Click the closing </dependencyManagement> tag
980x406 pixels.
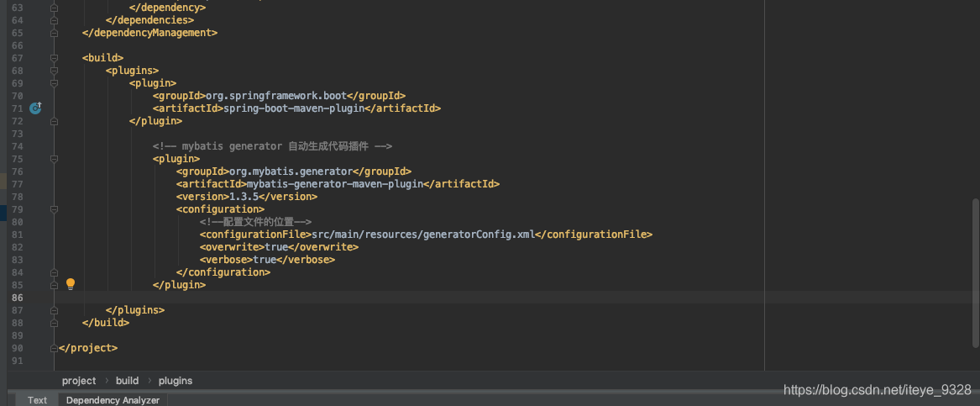click(150, 33)
